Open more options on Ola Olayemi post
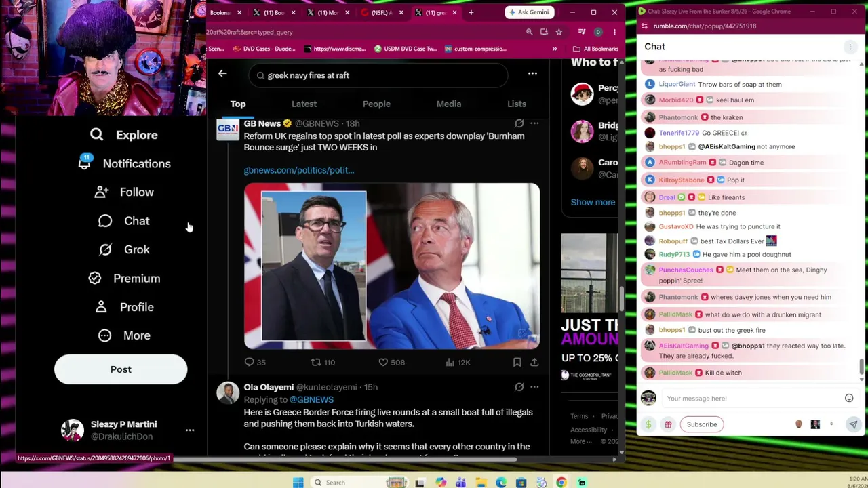Viewport: 868px width, 488px height. coord(534,387)
